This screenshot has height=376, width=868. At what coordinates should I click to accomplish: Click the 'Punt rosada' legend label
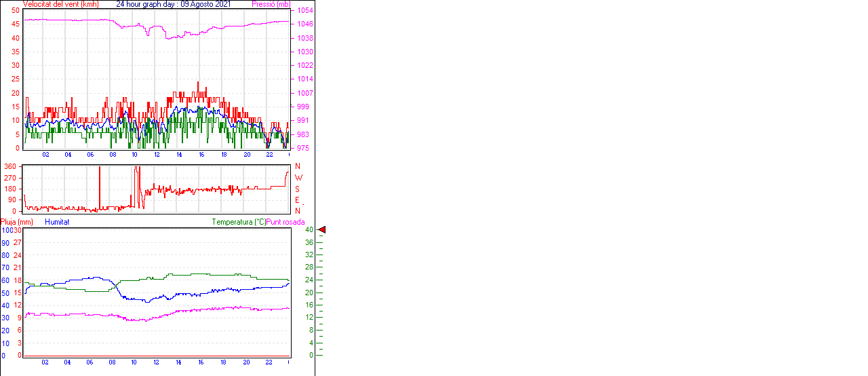285,222
